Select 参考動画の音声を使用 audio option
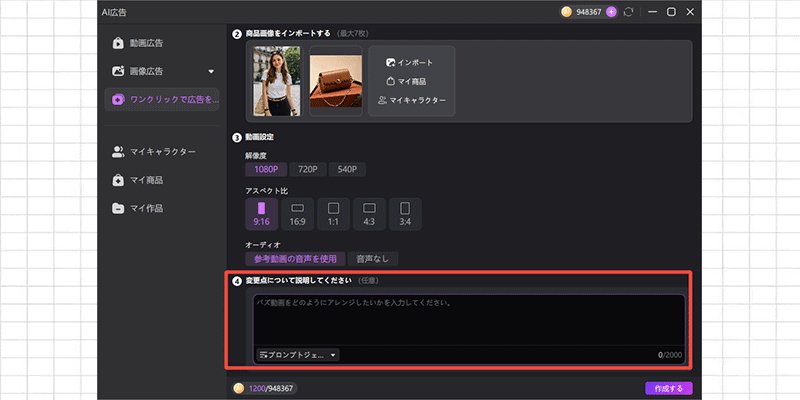 point(295,259)
